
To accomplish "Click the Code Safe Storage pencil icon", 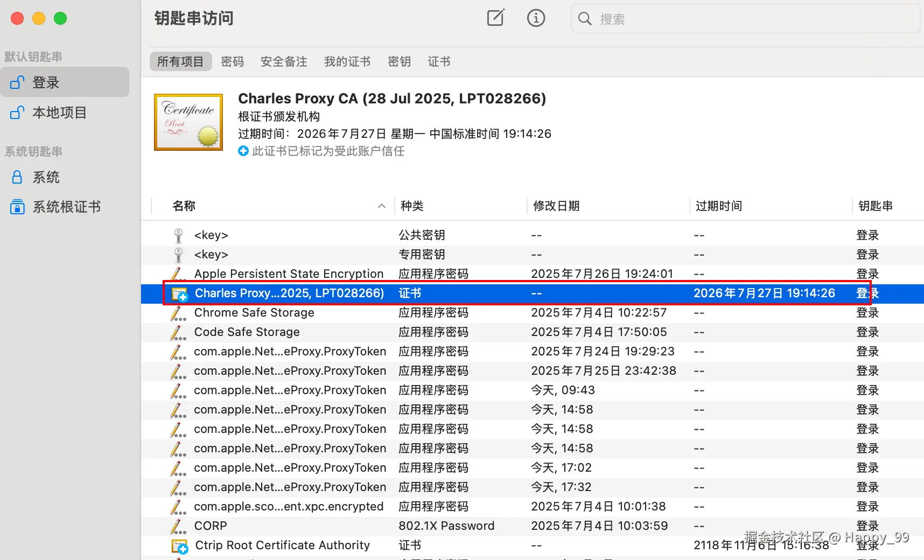I will point(178,332).
